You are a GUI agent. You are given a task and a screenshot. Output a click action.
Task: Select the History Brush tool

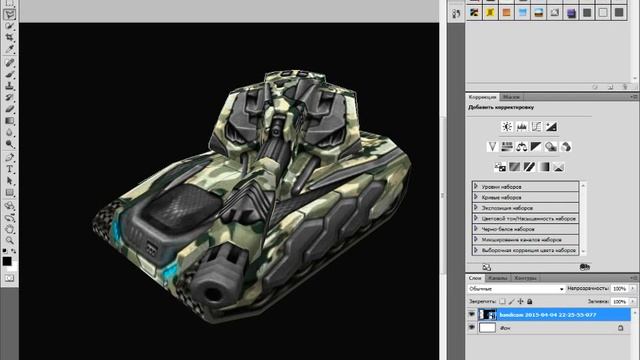(x=9, y=98)
